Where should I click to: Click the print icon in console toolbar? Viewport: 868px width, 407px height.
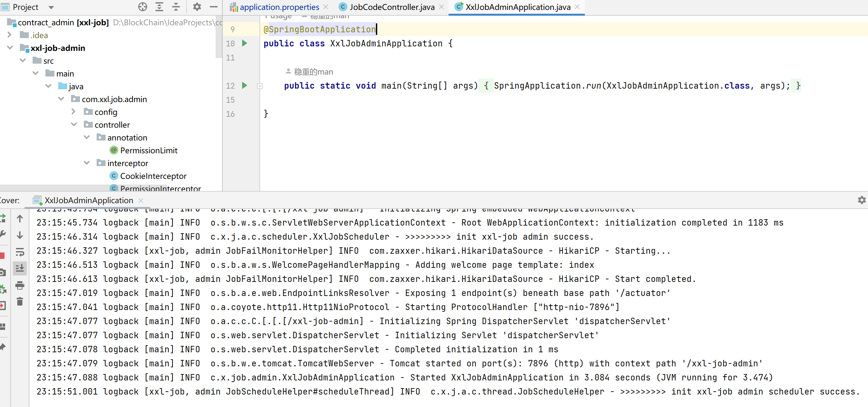20,285
